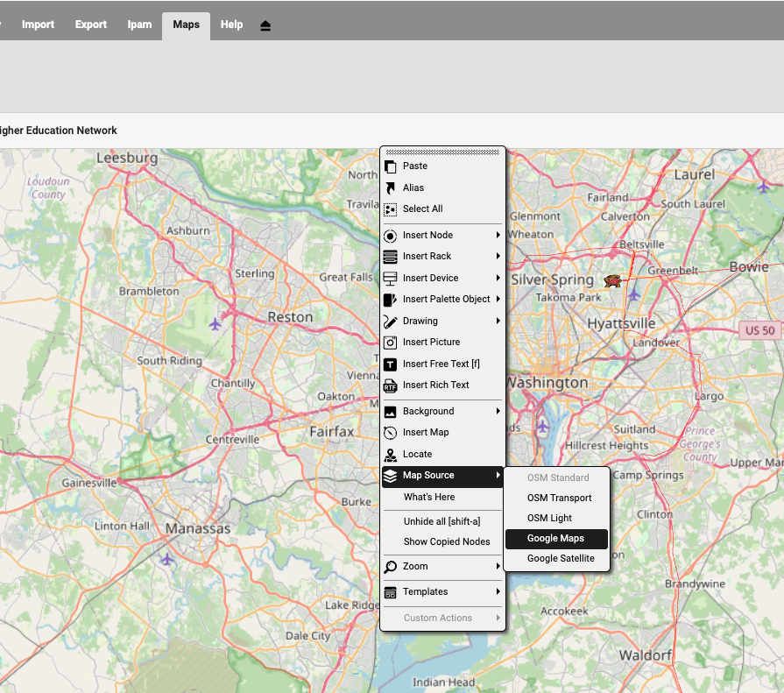784x693 pixels.
Task: Switch map source to OSM Transport
Action: click(x=559, y=498)
